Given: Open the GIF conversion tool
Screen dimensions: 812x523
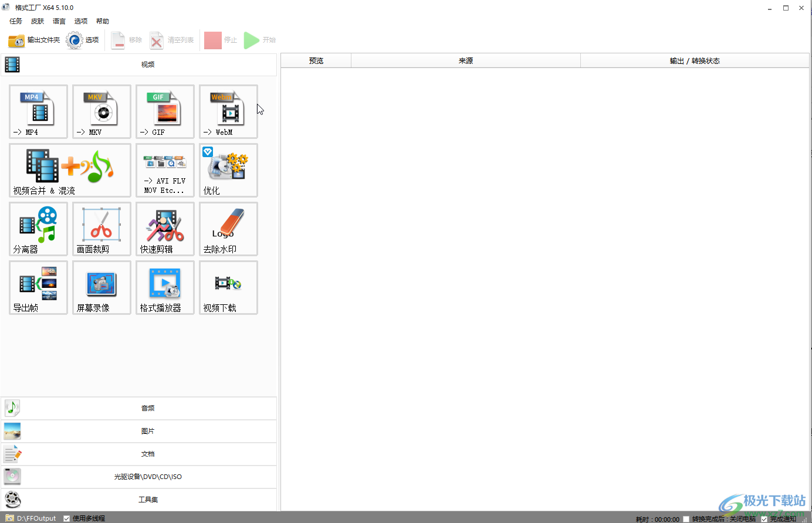Looking at the screenshot, I should pos(165,111).
